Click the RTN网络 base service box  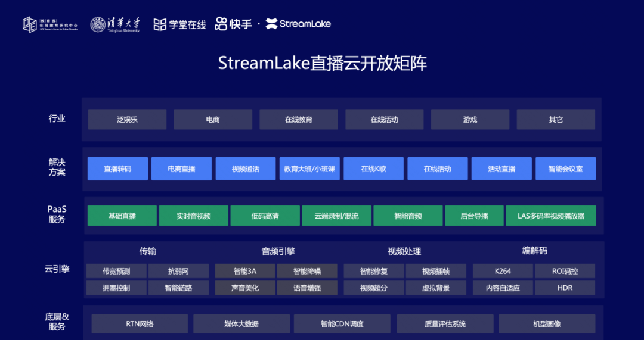pyautogui.click(x=140, y=324)
